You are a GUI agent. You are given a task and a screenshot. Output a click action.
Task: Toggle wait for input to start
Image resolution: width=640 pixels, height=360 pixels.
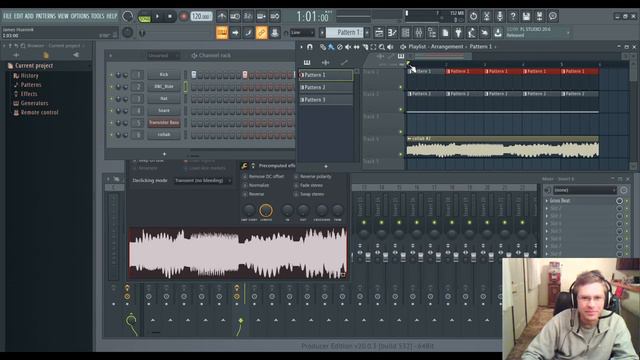pyautogui.click(x=235, y=17)
